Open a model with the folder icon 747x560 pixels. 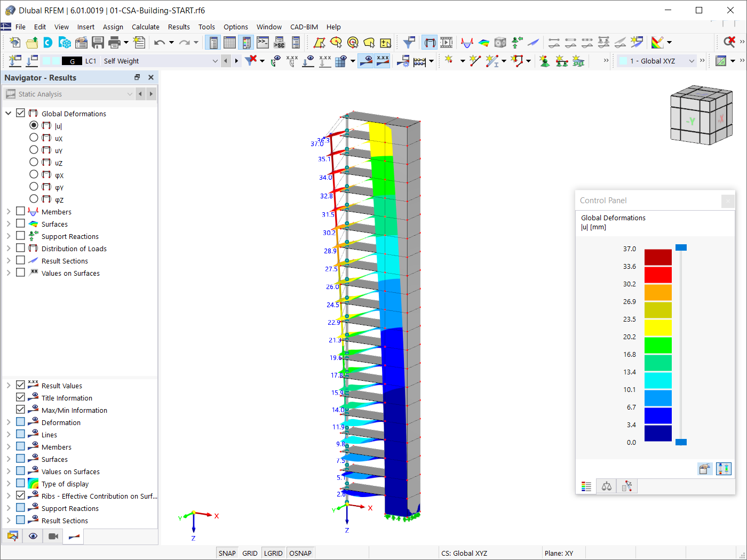[32, 43]
